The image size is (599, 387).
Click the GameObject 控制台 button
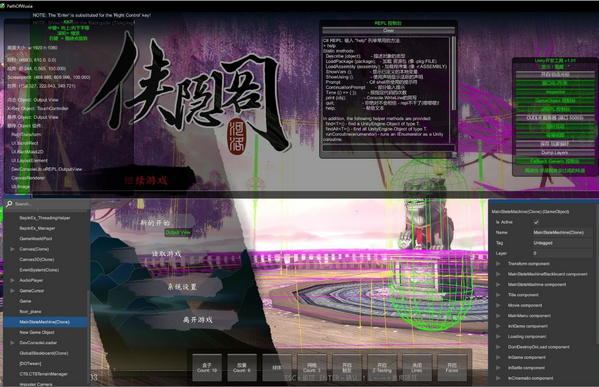[555, 101]
